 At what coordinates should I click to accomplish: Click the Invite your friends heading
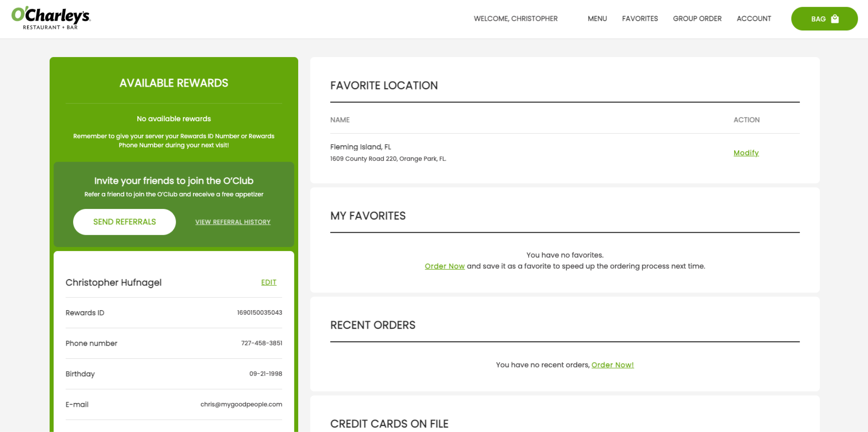pos(174,181)
